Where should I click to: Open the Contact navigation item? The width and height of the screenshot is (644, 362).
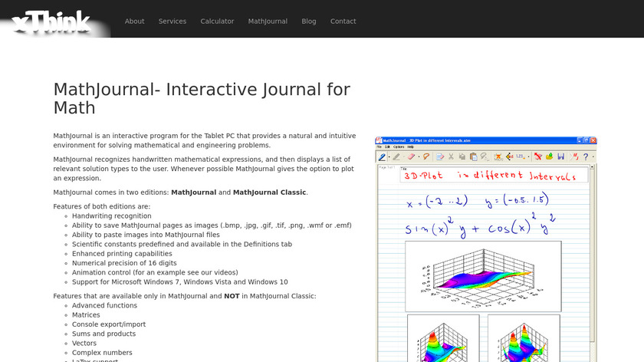click(343, 21)
